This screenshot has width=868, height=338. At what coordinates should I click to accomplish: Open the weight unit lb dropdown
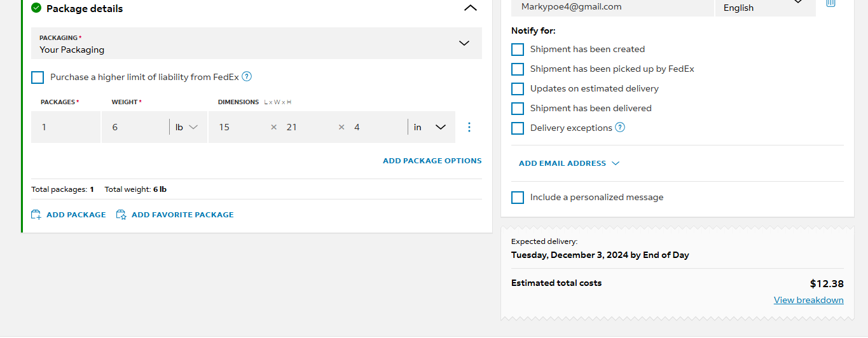[x=186, y=127]
